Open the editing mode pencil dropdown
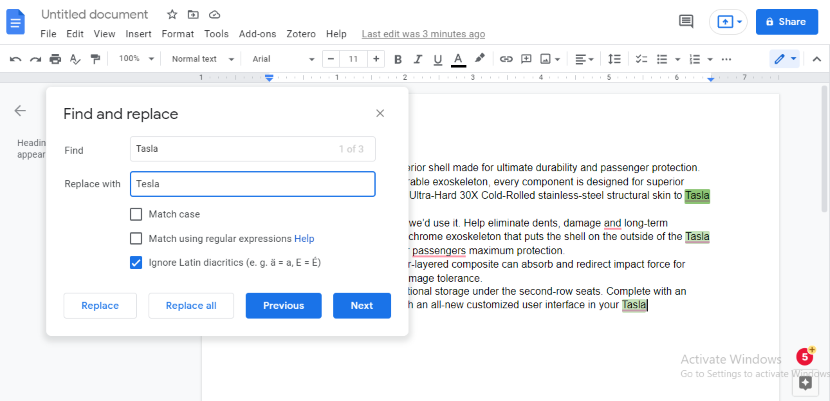The width and height of the screenshot is (830, 401). pos(784,59)
